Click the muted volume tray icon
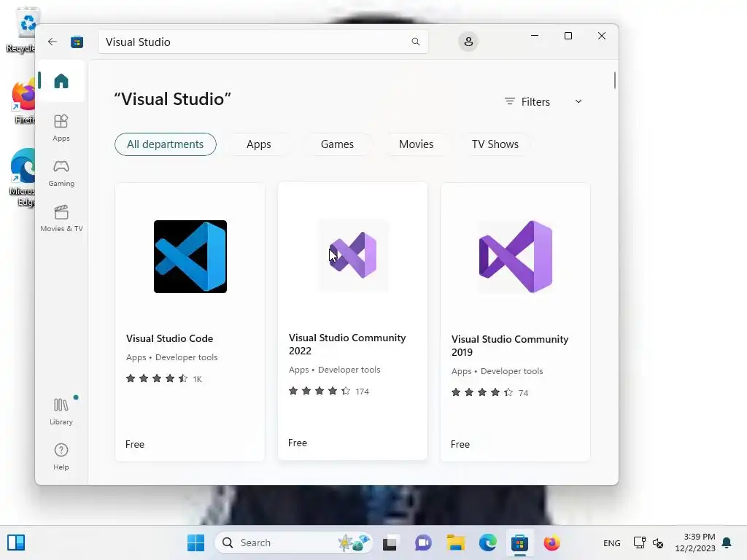 pyautogui.click(x=658, y=542)
